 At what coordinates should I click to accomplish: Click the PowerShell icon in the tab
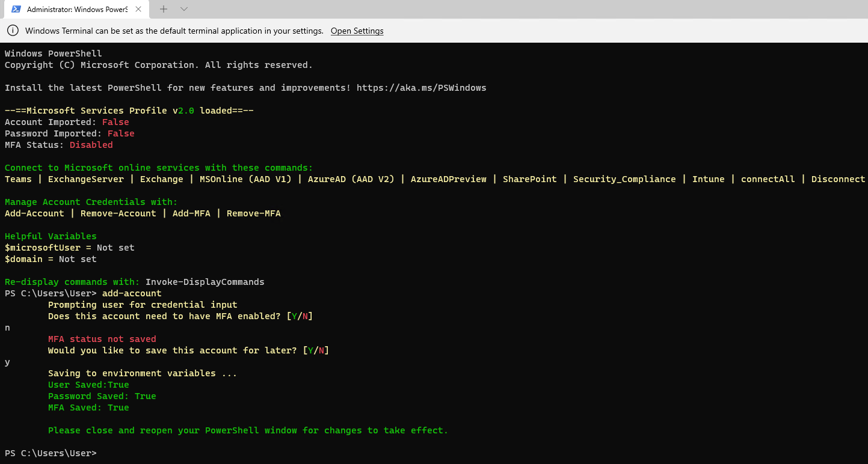(16, 9)
